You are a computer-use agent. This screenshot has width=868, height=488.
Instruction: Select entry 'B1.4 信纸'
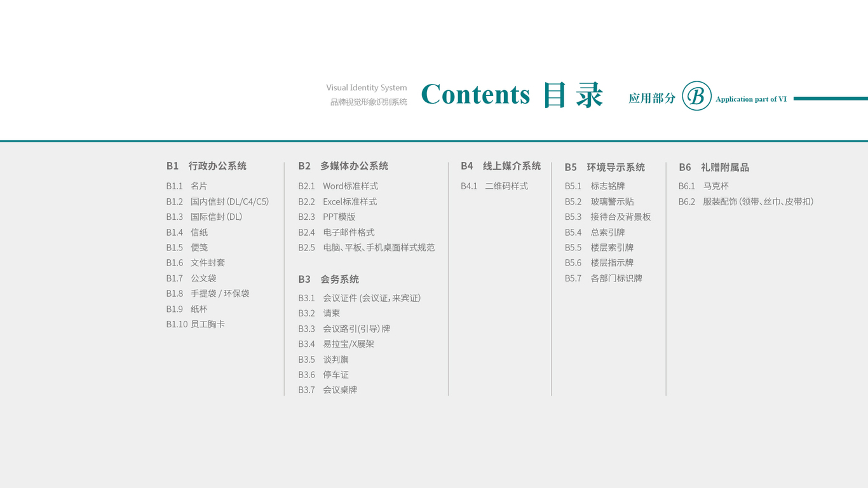coord(187,233)
